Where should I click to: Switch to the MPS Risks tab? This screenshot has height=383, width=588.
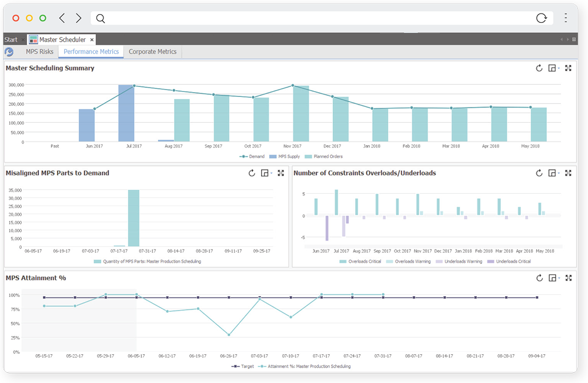coord(39,52)
